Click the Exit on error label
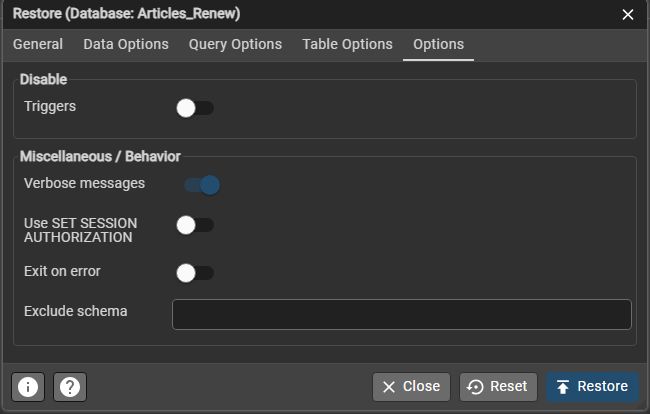This screenshot has width=650, height=414. [62, 271]
